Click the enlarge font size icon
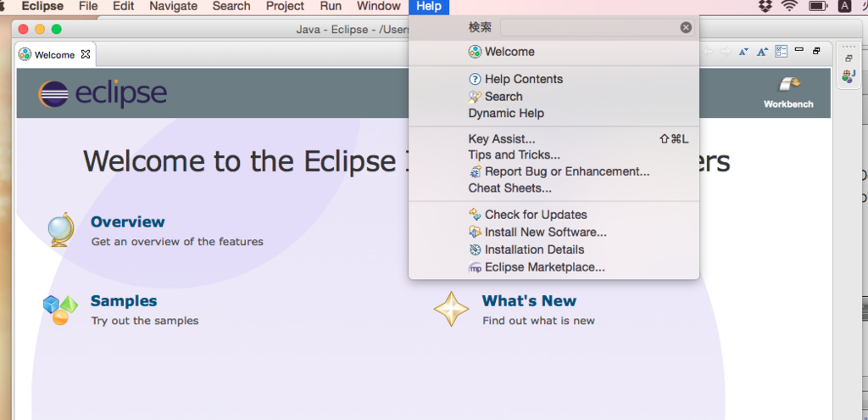Screen dimensions: 868x420 point(762,52)
